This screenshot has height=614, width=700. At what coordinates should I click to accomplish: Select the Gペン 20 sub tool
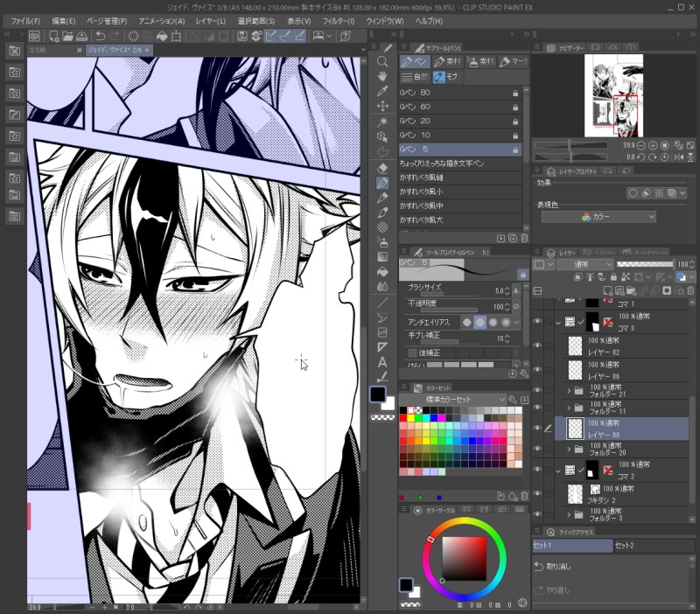click(460, 121)
